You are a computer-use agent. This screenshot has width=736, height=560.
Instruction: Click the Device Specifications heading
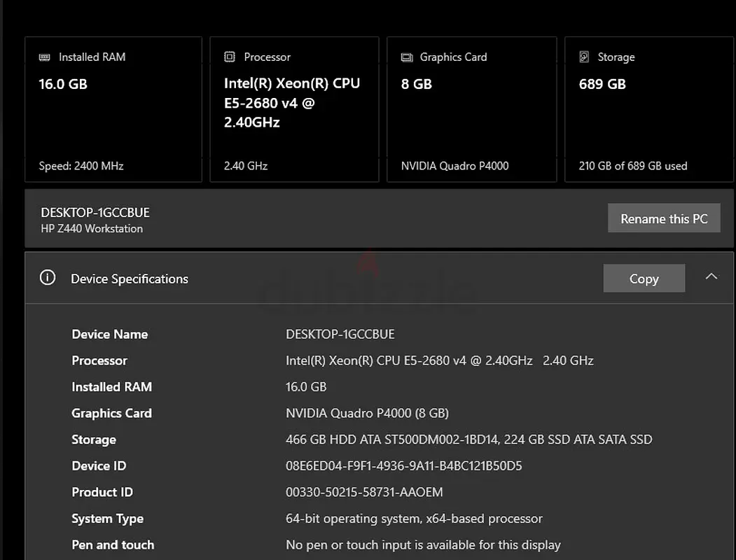click(130, 279)
